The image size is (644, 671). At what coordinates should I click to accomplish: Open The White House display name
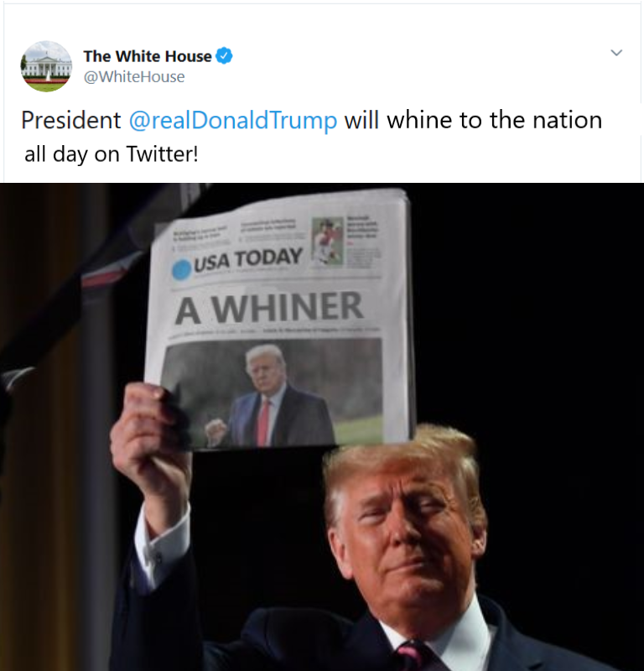tap(148, 56)
